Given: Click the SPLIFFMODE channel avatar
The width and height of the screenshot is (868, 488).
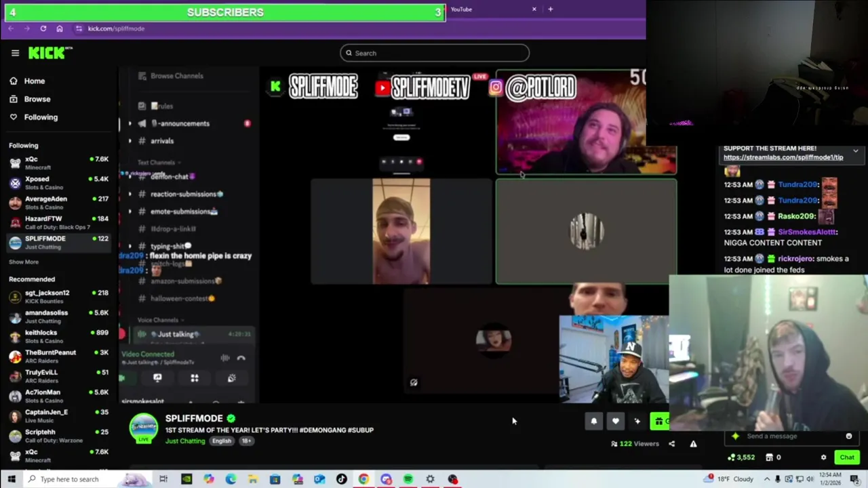Looking at the screenshot, I should (143, 428).
